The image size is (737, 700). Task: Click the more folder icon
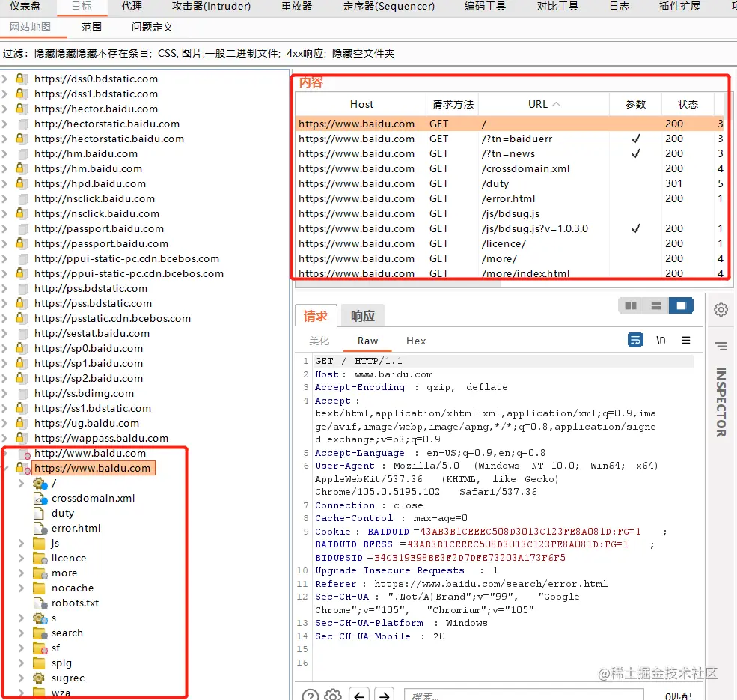point(40,573)
